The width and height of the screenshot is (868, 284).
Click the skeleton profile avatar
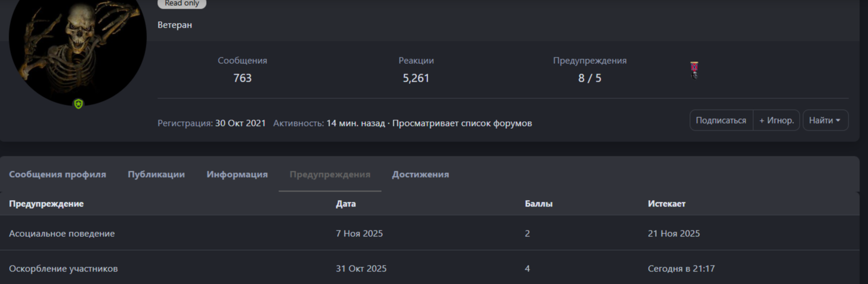77,49
